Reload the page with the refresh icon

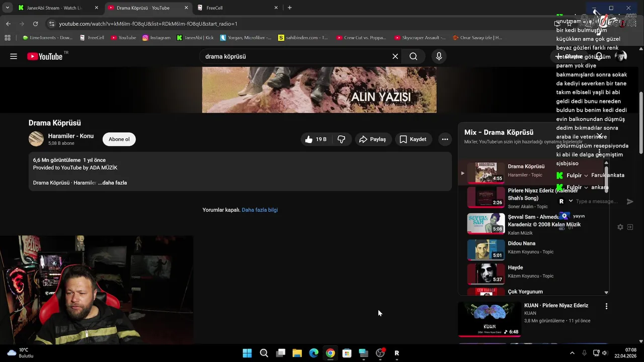coord(35,24)
